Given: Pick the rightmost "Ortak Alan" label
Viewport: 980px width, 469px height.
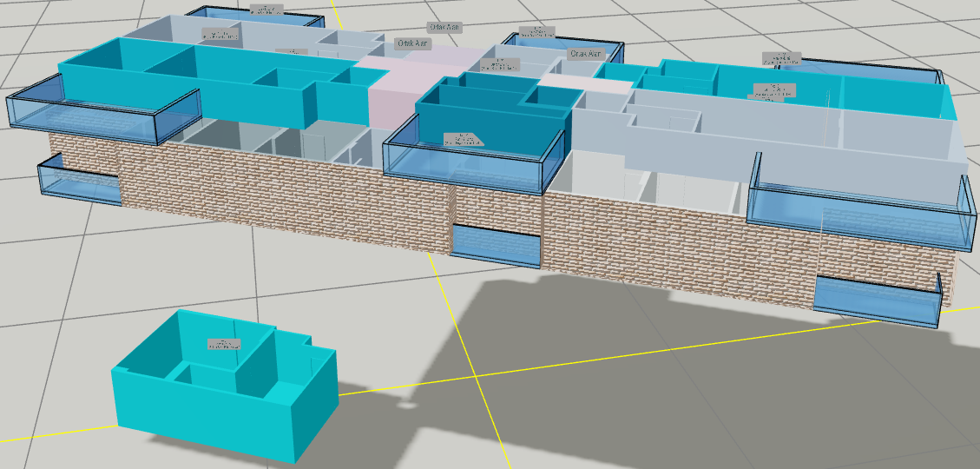Looking at the screenshot, I should pos(584,54).
